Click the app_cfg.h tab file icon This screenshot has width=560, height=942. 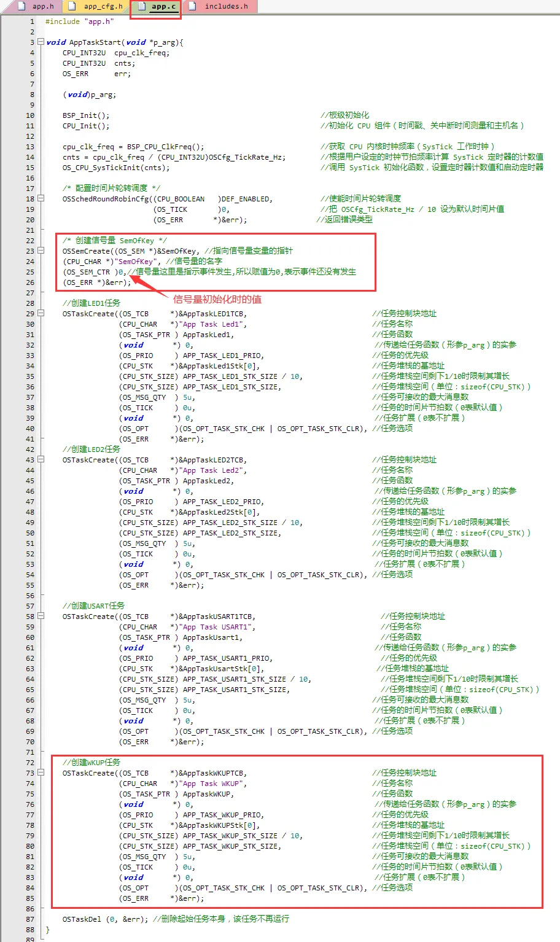click(x=72, y=6)
